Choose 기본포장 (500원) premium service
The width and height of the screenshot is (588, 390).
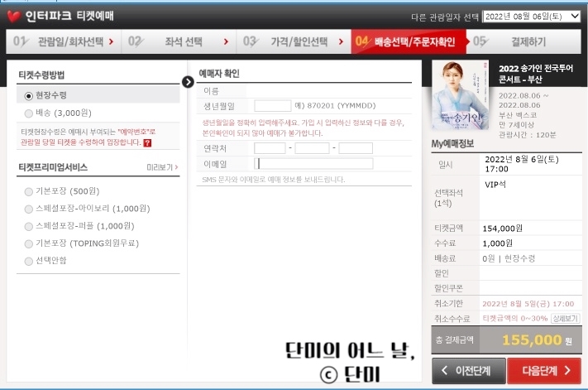[28, 192]
